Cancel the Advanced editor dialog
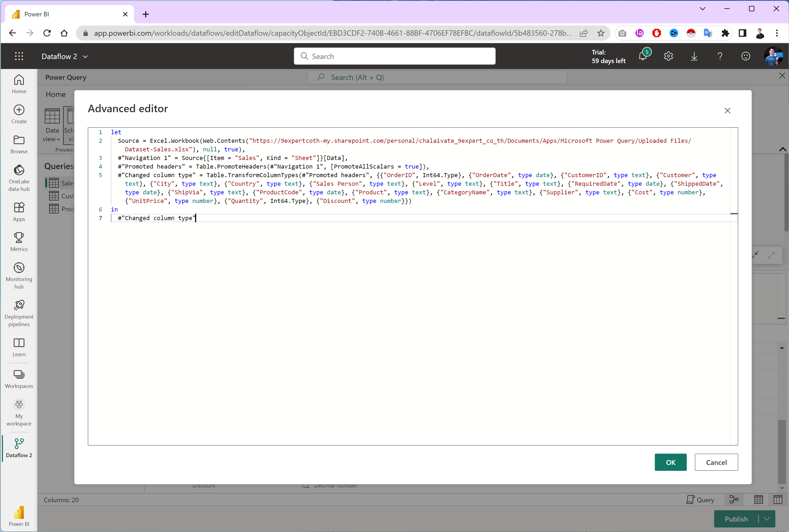This screenshot has width=789, height=532. 716,462
